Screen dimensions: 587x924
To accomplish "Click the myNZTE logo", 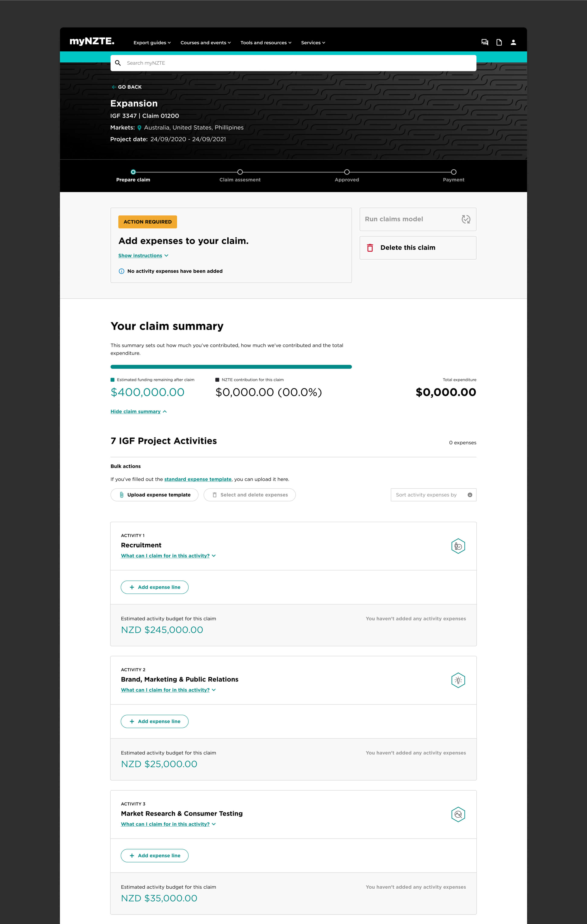I will (x=92, y=41).
